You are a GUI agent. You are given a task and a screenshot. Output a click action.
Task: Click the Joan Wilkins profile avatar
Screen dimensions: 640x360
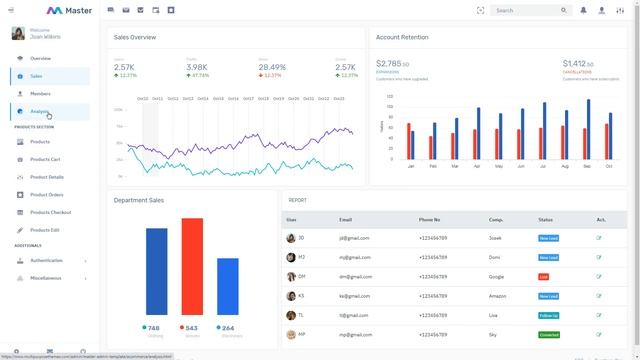pyautogui.click(x=18, y=33)
